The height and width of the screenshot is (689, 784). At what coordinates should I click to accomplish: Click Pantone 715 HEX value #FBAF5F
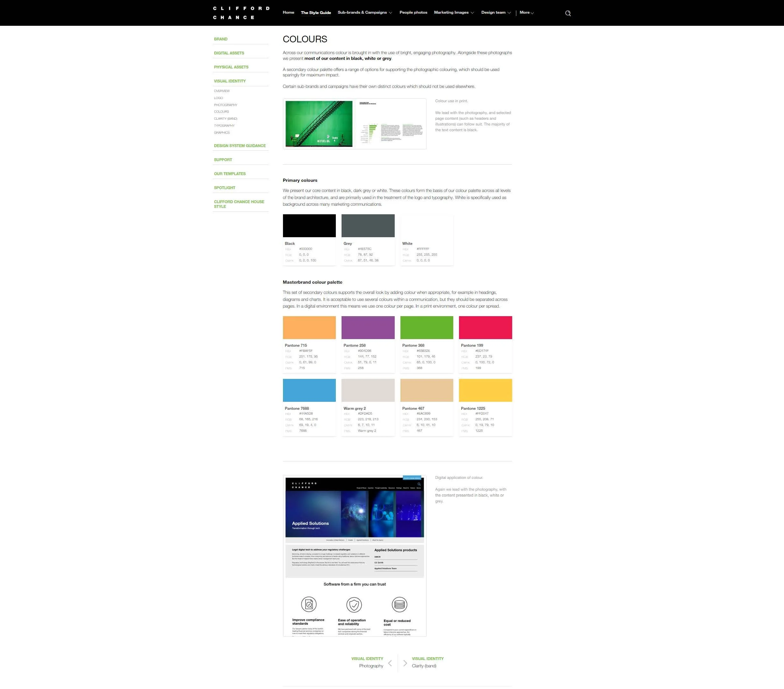(306, 351)
